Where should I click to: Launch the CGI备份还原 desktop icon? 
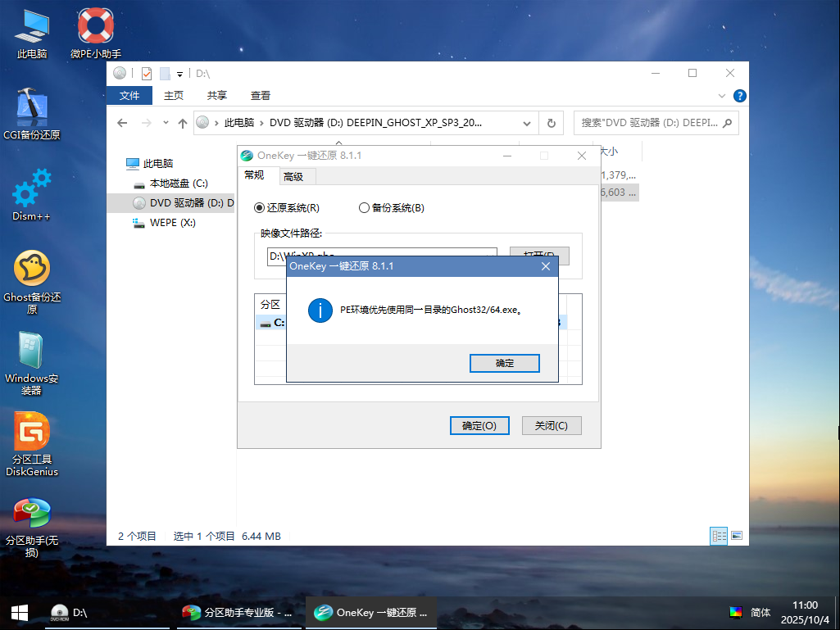click(32, 114)
